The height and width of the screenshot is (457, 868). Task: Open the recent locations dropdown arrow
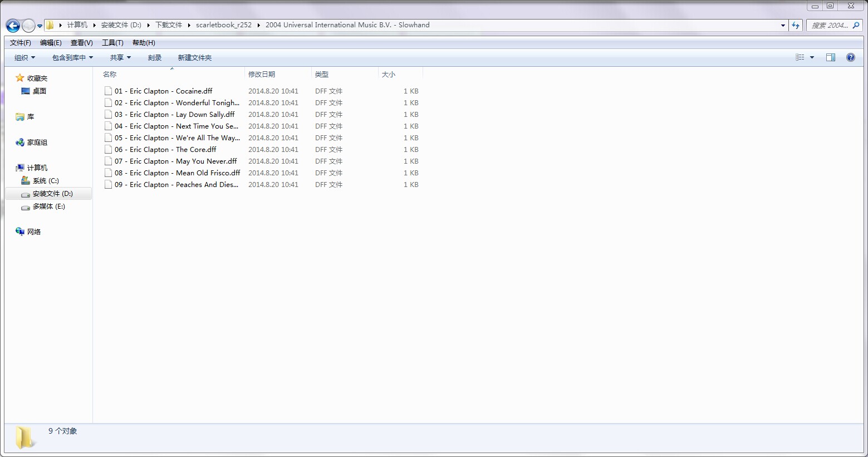[40, 26]
